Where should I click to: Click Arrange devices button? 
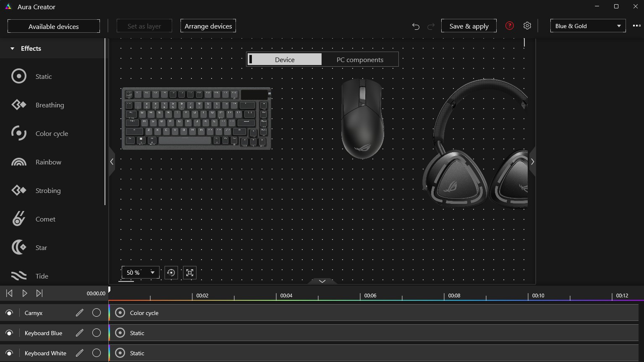(x=208, y=26)
